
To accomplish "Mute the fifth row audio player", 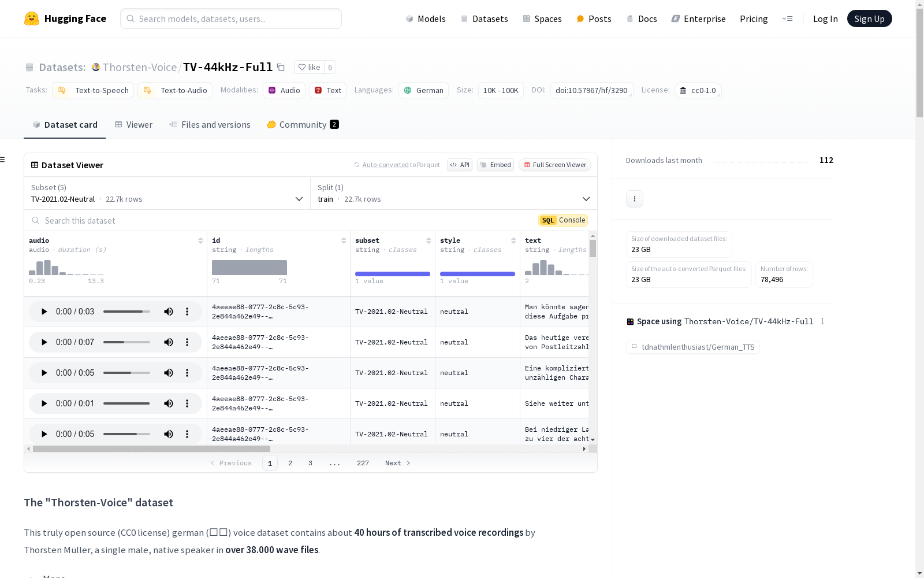I will (169, 434).
